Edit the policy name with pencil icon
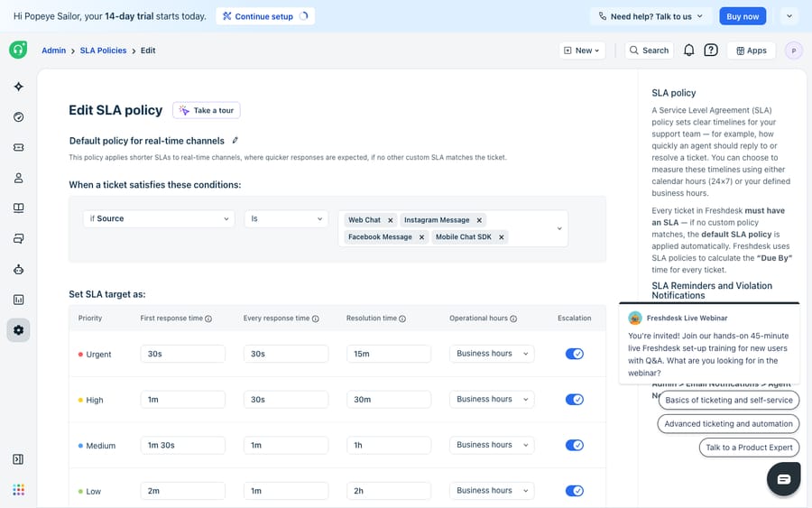 click(x=235, y=141)
